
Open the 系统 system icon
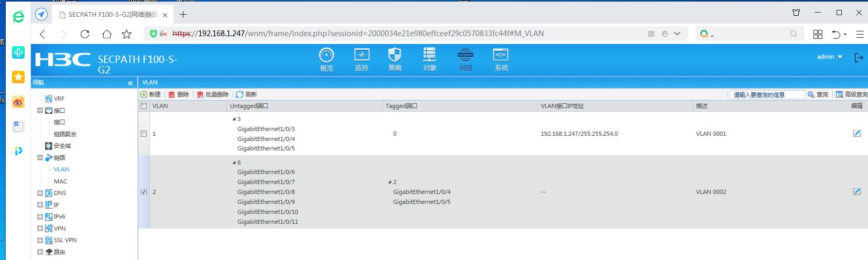point(501,59)
